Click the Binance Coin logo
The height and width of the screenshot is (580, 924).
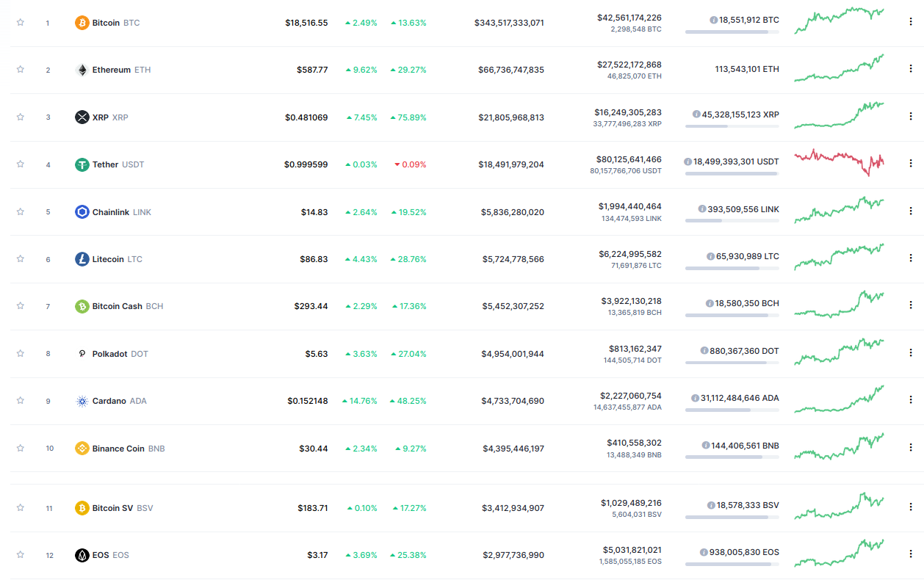click(82, 448)
